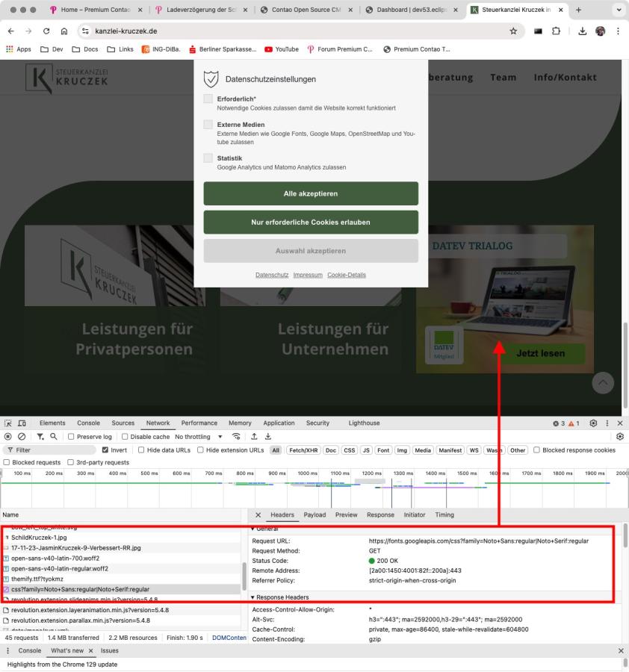629x672 pixels.
Task: Tick the Statistik cookie checkbox
Action: click(208, 158)
